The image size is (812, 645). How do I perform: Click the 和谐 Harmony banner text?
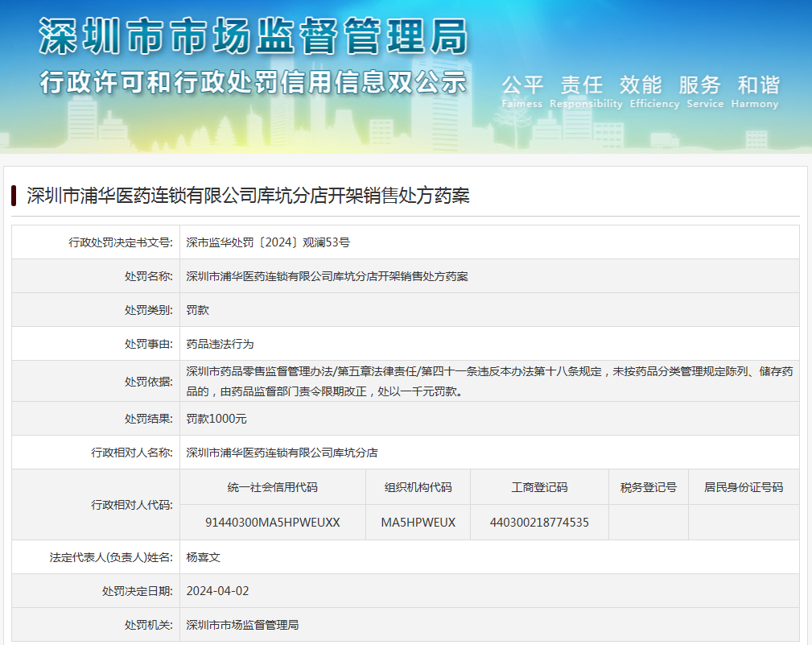point(755,92)
